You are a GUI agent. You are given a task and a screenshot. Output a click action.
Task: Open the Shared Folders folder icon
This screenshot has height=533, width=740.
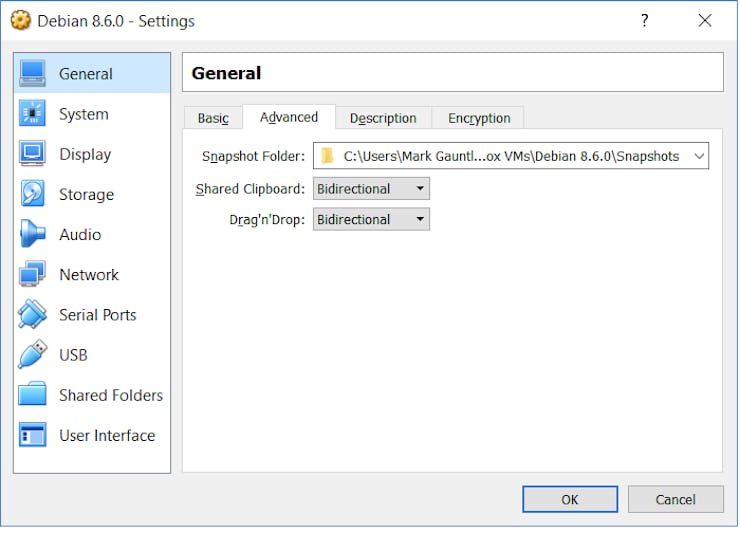(x=33, y=395)
